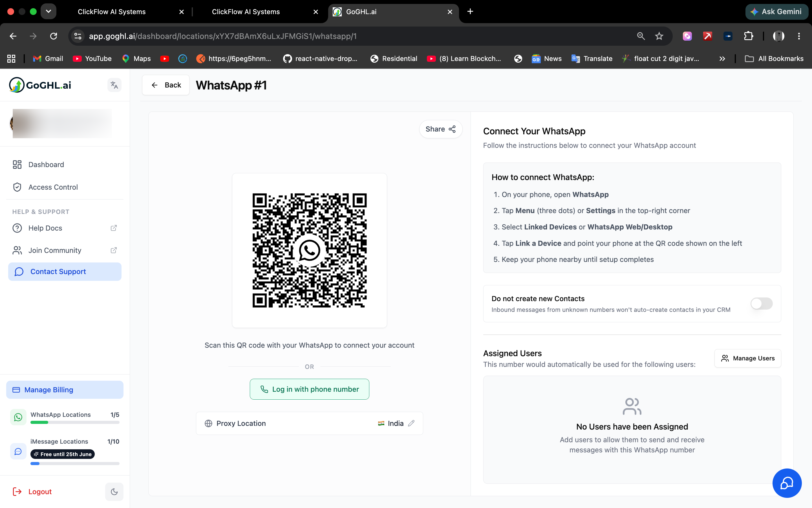Click browser back arrow

click(x=13, y=36)
